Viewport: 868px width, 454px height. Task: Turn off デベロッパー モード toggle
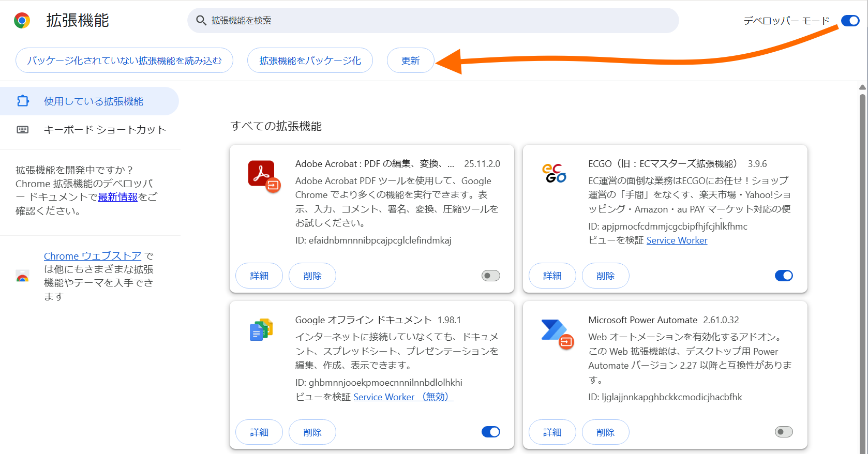click(850, 21)
